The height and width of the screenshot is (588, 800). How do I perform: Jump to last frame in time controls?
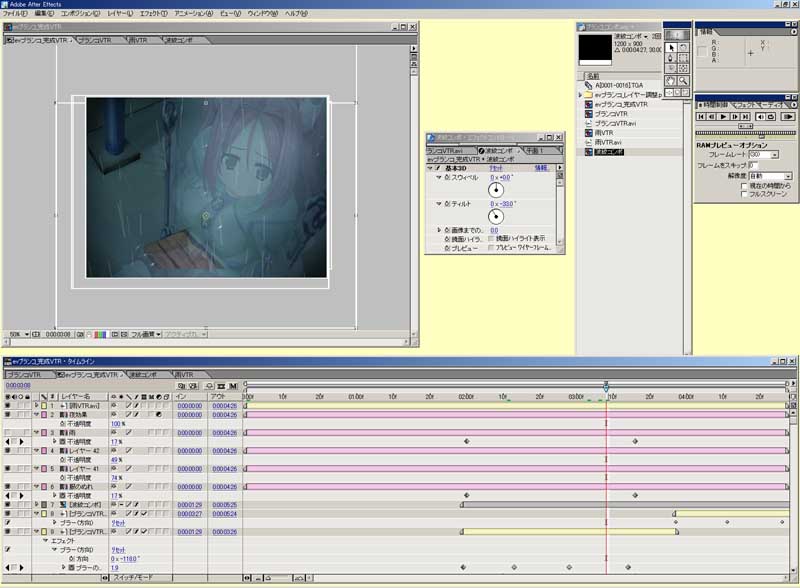745,117
